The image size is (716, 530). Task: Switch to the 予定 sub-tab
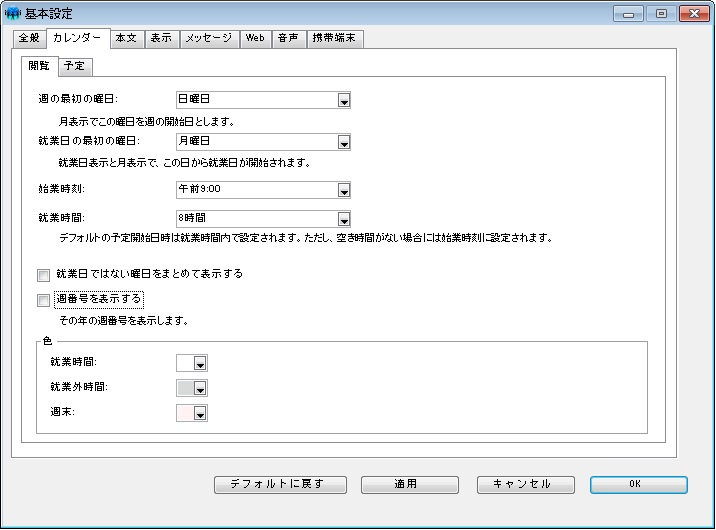tap(75, 67)
